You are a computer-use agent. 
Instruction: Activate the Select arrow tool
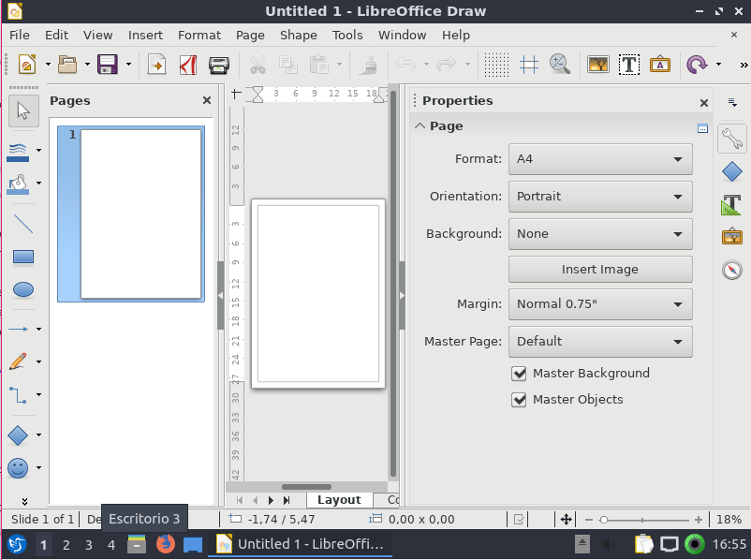pos(23,111)
